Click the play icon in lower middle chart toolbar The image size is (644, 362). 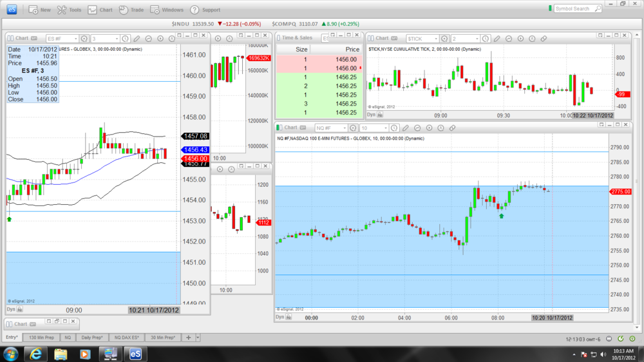pyautogui.click(x=220, y=169)
